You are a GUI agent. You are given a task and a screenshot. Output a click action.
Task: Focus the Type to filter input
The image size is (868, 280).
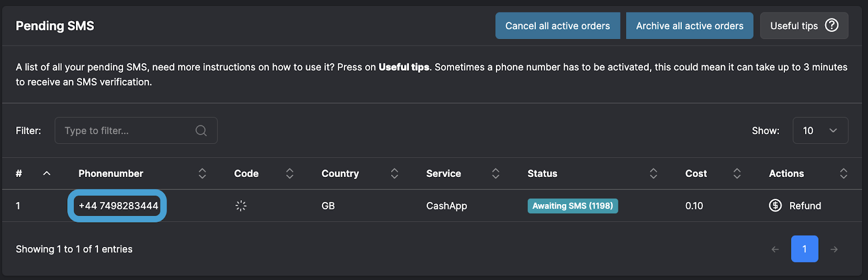pyautogui.click(x=127, y=131)
